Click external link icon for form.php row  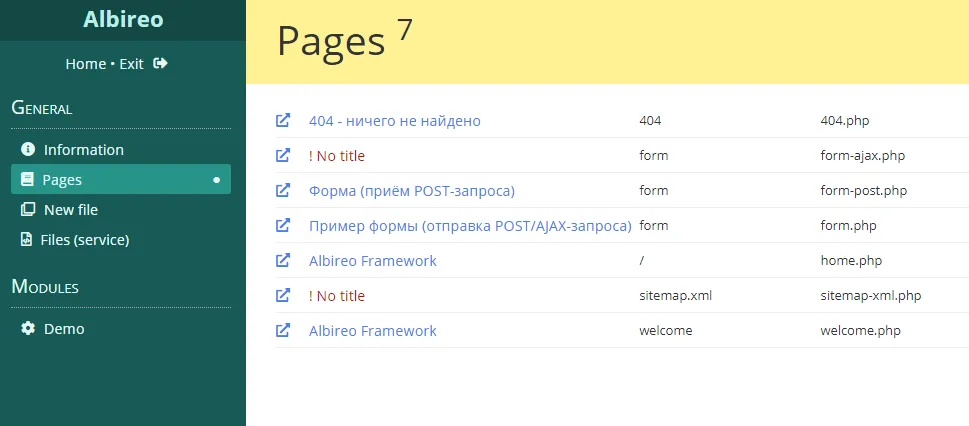click(283, 226)
